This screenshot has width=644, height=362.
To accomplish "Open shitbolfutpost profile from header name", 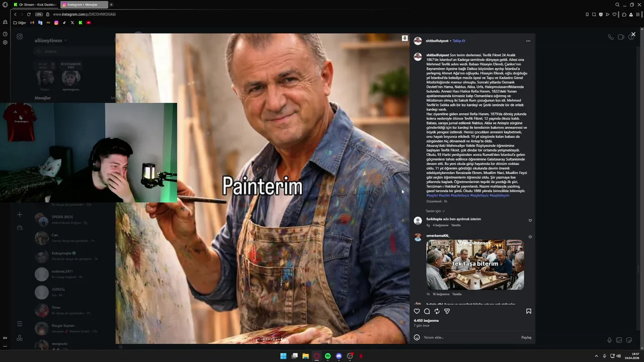I will click(x=437, y=41).
